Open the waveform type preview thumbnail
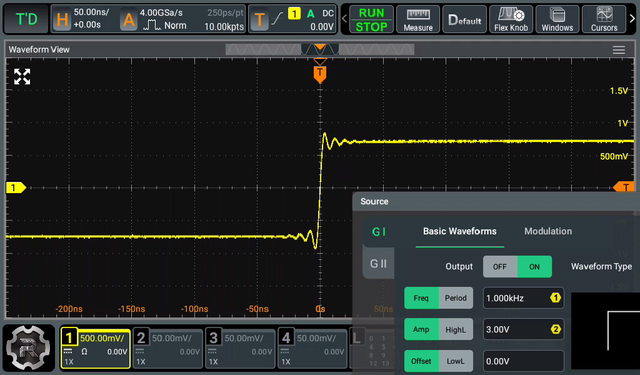 click(605, 331)
